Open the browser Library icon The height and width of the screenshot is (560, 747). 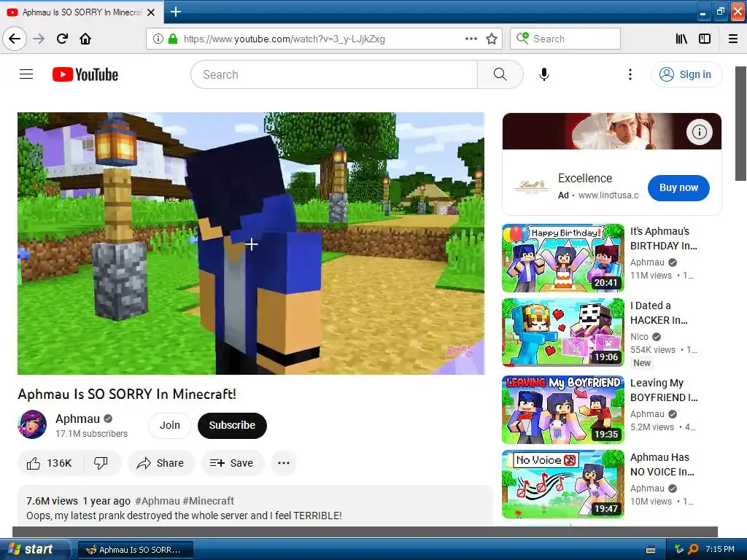pyautogui.click(x=681, y=39)
